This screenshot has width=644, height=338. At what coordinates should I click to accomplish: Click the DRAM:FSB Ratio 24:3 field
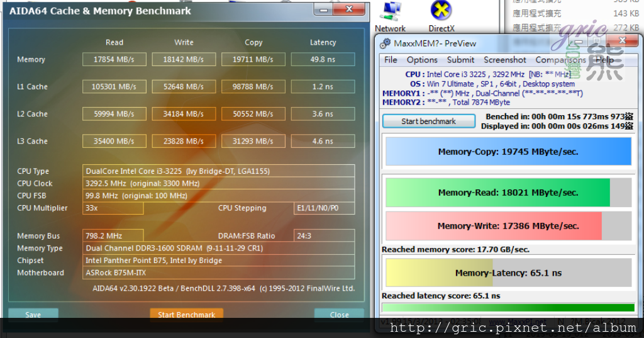pyautogui.click(x=324, y=235)
